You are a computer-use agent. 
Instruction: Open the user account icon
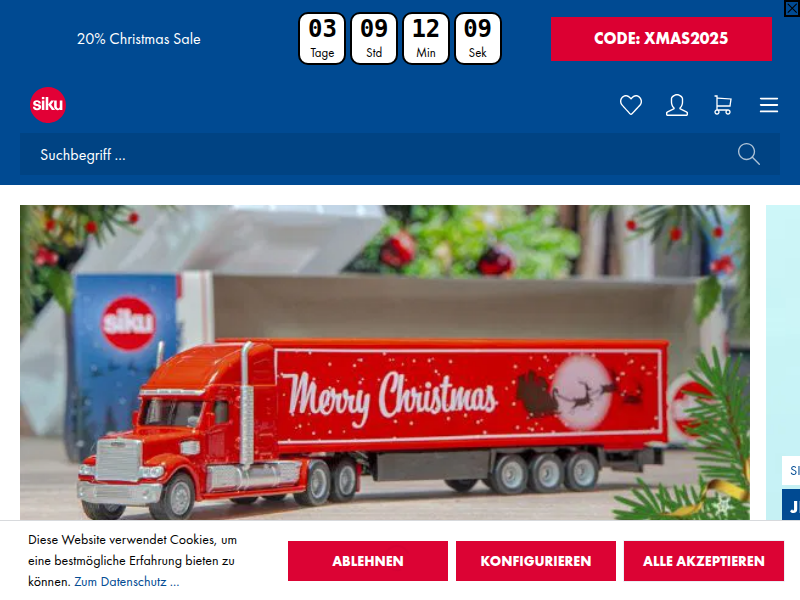[677, 105]
